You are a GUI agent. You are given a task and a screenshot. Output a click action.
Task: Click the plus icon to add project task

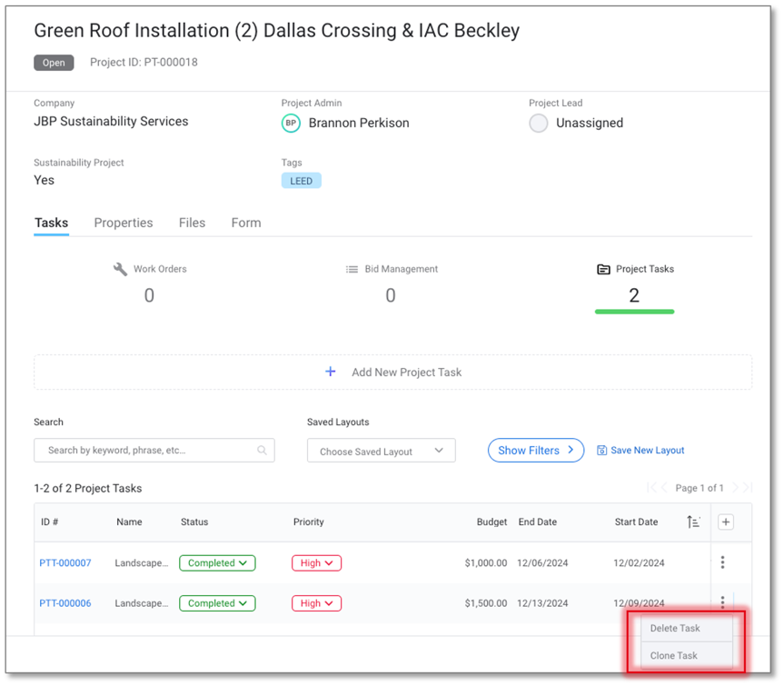331,372
